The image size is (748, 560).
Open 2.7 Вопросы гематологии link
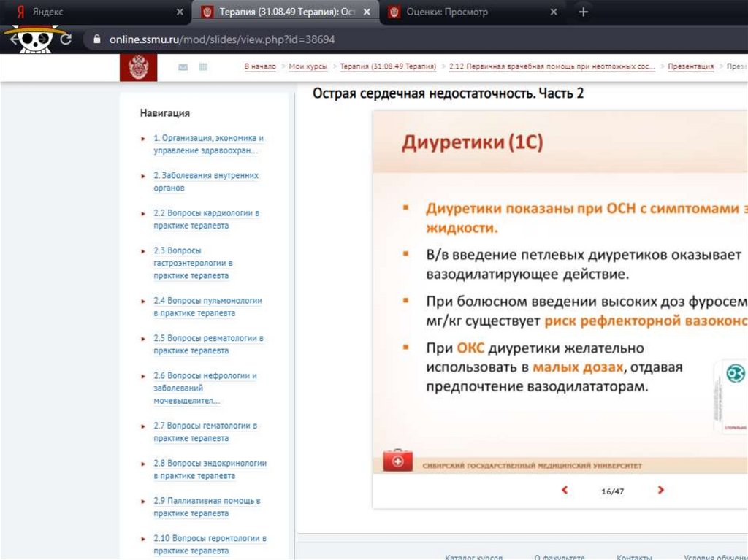(205, 431)
